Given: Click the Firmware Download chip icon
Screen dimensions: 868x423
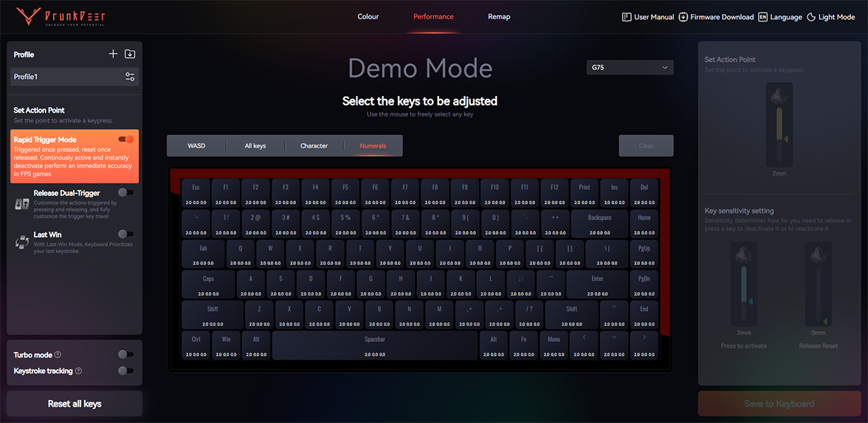Looking at the screenshot, I should pos(683,17).
